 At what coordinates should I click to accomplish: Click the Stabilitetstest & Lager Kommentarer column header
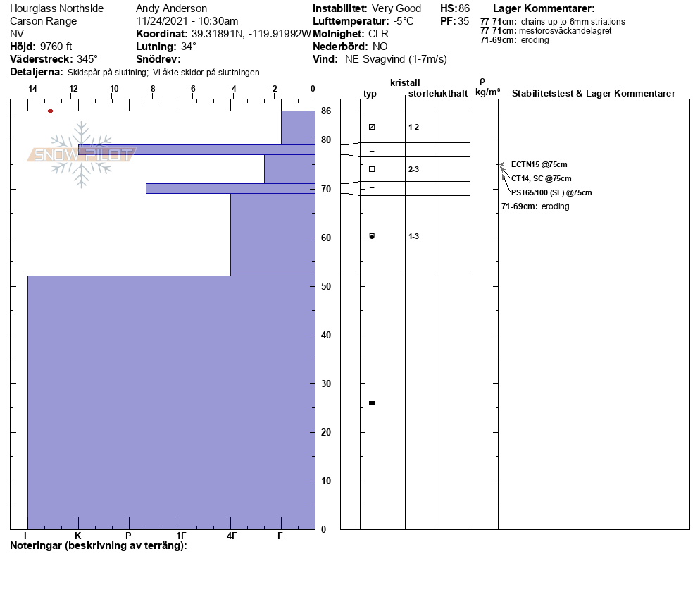[593, 94]
